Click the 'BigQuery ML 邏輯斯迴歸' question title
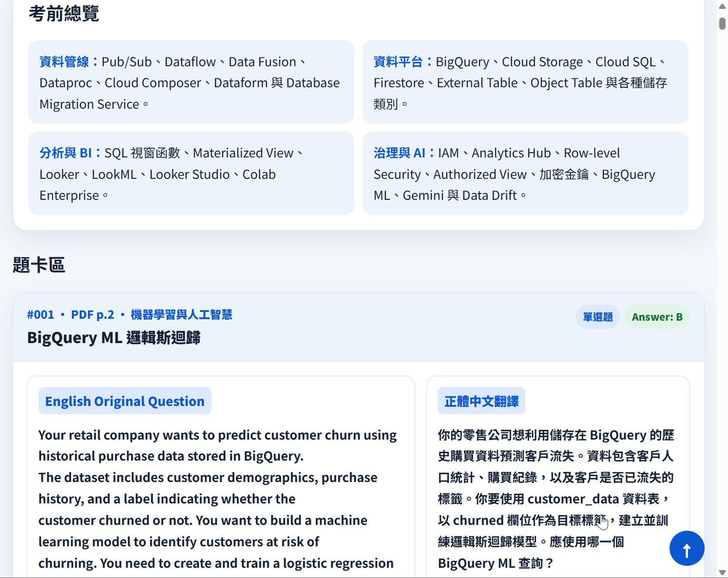This screenshot has height=578, width=728. pyautogui.click(x=114, y=338)
